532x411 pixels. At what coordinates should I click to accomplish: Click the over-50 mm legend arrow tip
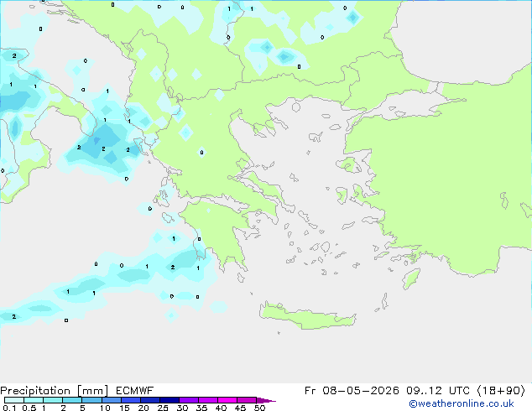(266, 400)
